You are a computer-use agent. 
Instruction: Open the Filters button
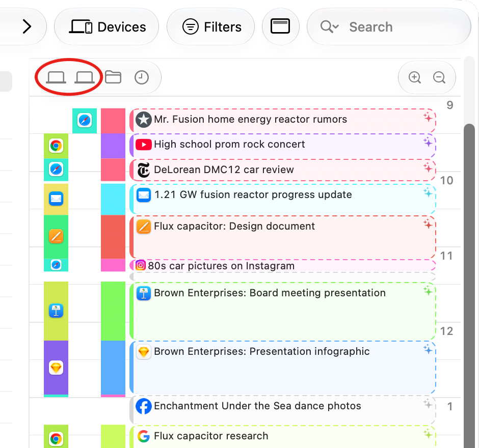click(211, 27)
